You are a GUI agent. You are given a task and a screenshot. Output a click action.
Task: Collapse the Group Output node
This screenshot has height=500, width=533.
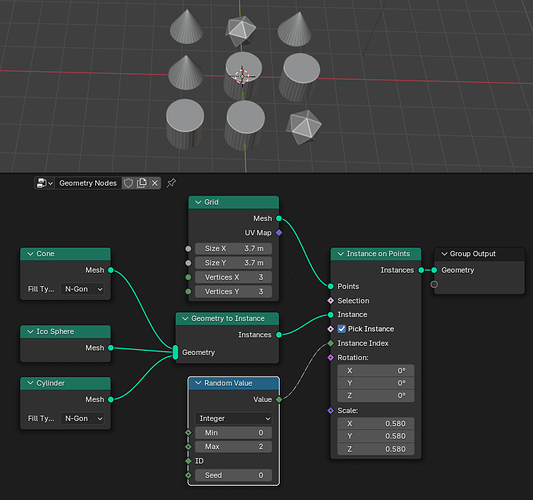coord(444,254)
